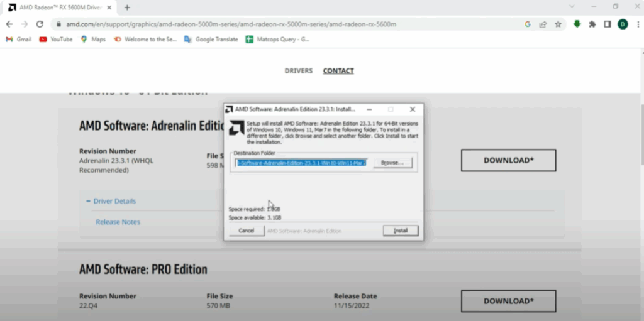Open the CONTACT page tab
Image resolution: width=644 pixels, height=321 pixels.
[338, 71]
